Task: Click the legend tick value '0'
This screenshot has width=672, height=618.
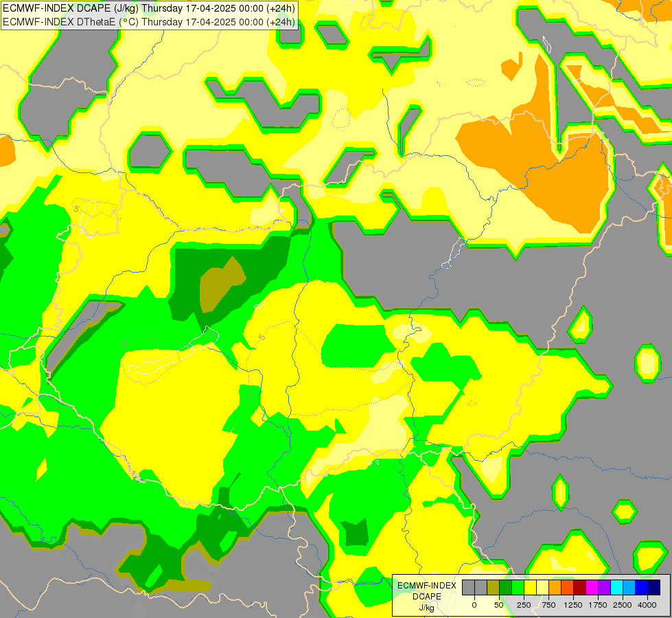Action: [474, 605]
